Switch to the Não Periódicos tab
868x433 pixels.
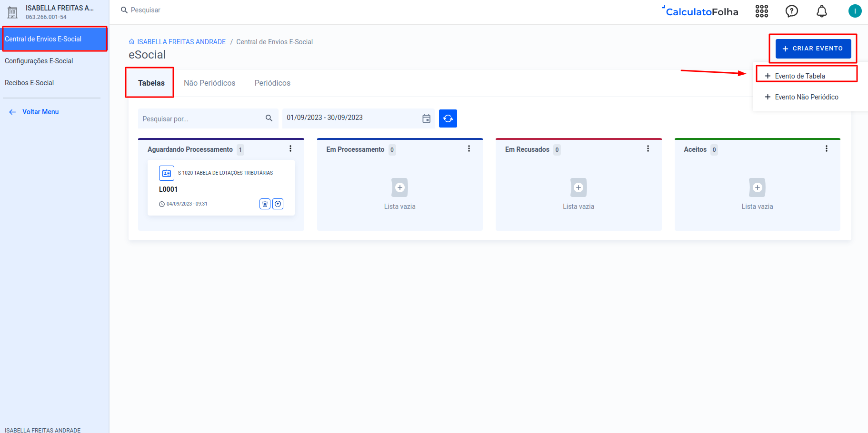pyautogui.click(x=210, y=83)
